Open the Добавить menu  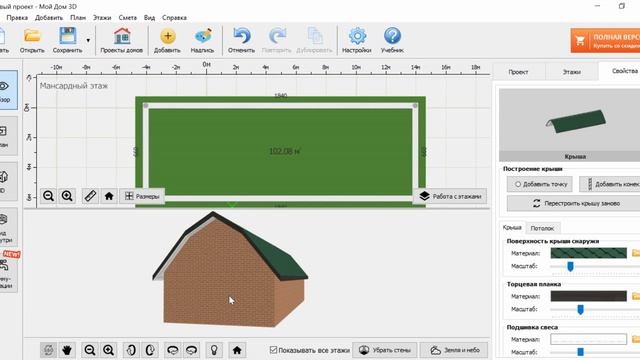coord(49,18)
